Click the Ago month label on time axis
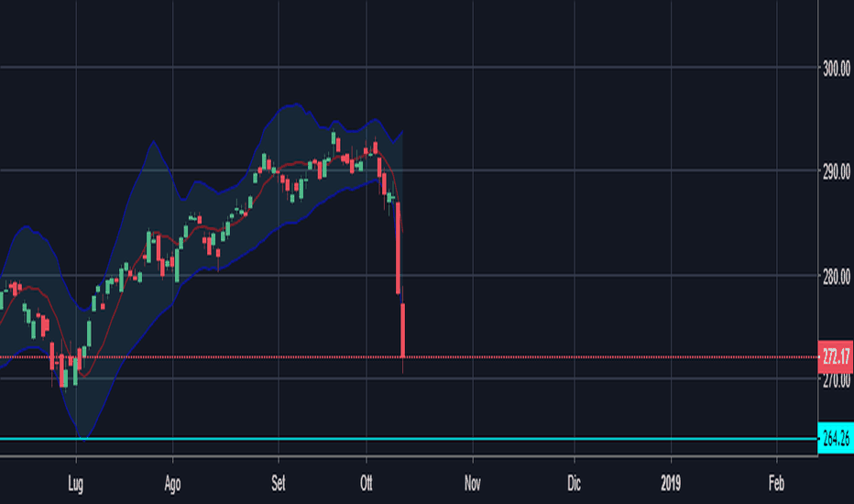 (x=172, y=483)
